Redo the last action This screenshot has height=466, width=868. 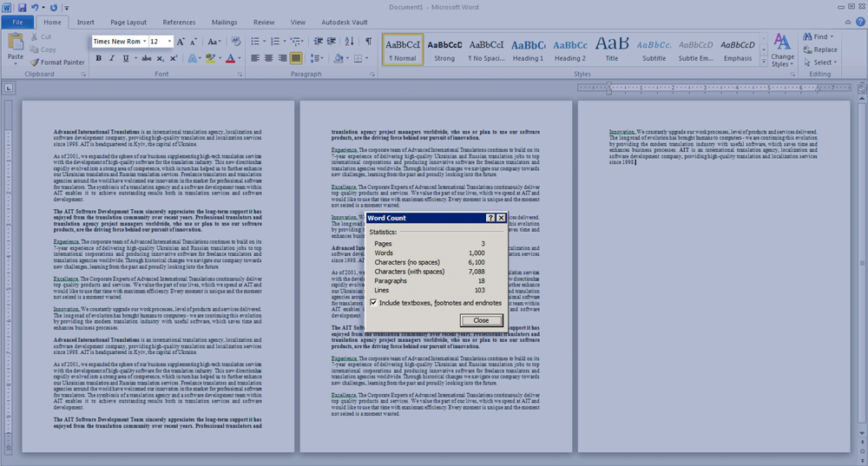pyautogui.click(x=53, y=8)
